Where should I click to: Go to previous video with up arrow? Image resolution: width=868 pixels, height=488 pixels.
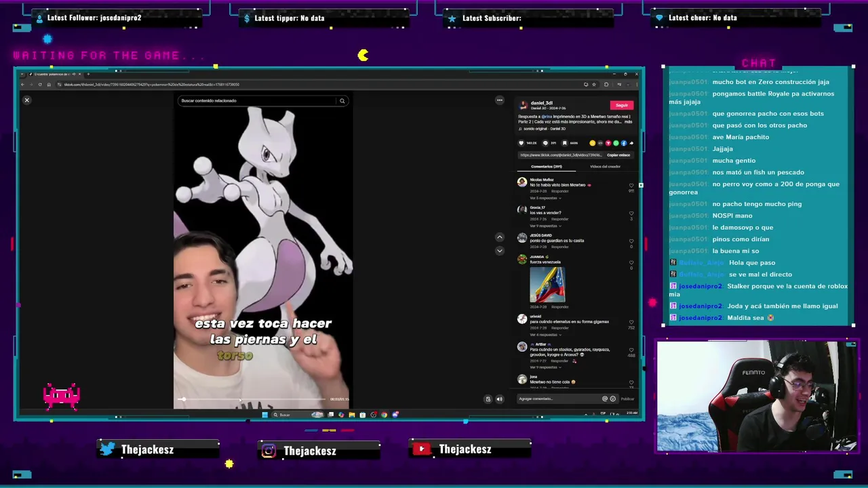500,237
